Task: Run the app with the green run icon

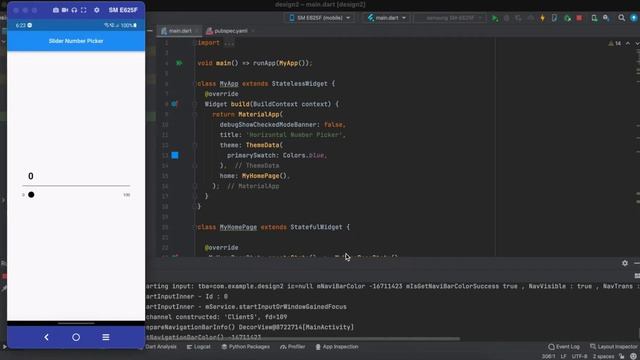Action: click(x=495, y=18)
